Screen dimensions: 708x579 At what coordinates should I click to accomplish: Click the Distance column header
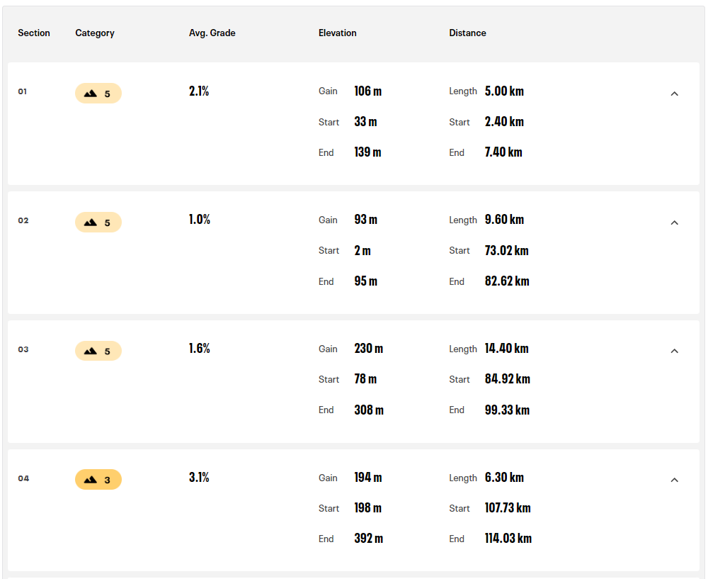[467, 33]
